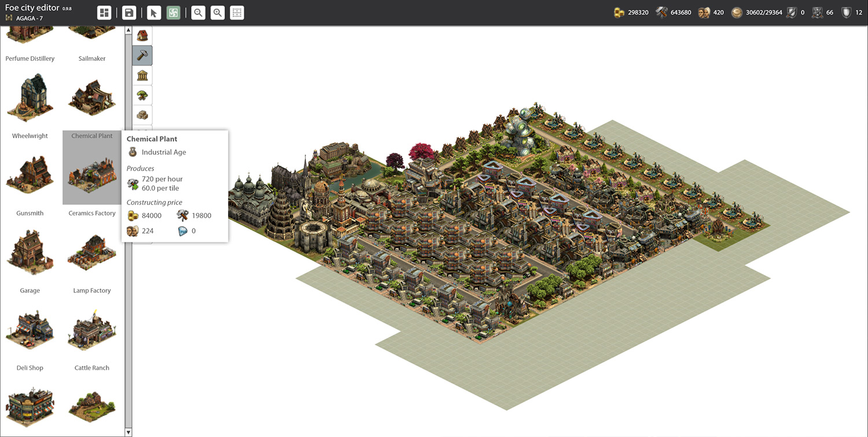Click the Perfume Distillery label

click(x=30, y=58)
